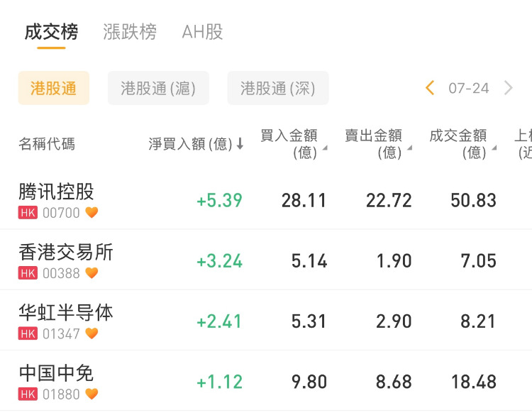Click turnover value 7.05
The height and width of the screenshot is (415, 532).
tap(478, 261)
